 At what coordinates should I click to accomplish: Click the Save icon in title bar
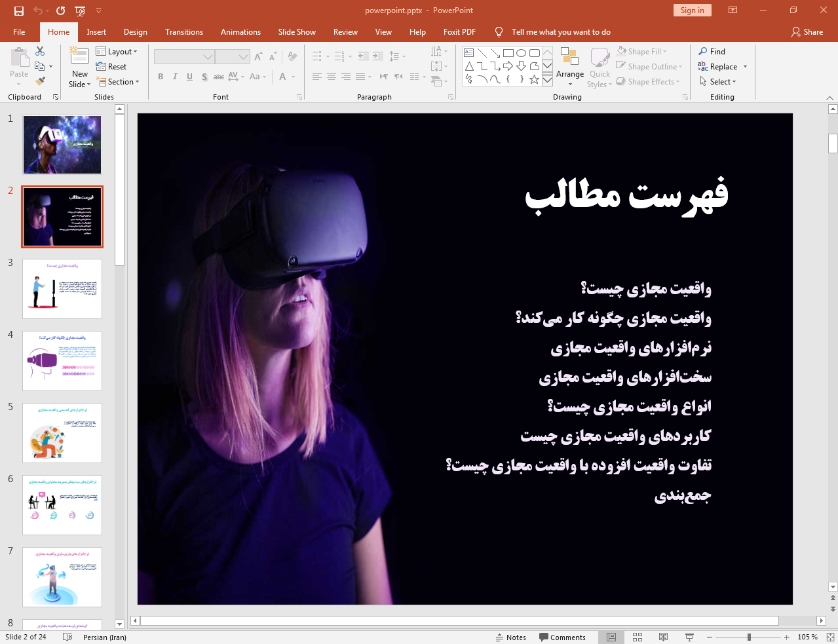18,10
